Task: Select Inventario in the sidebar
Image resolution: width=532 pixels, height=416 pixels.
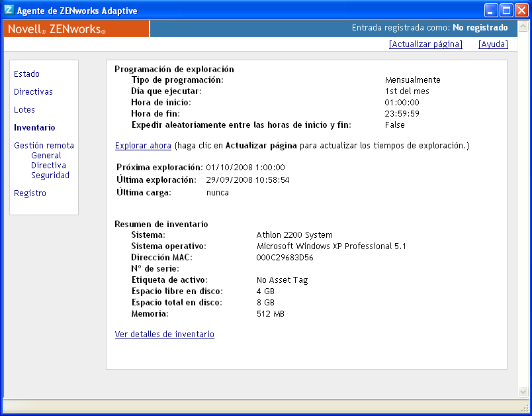Action: pyautogui.click(x=34, y=127)
